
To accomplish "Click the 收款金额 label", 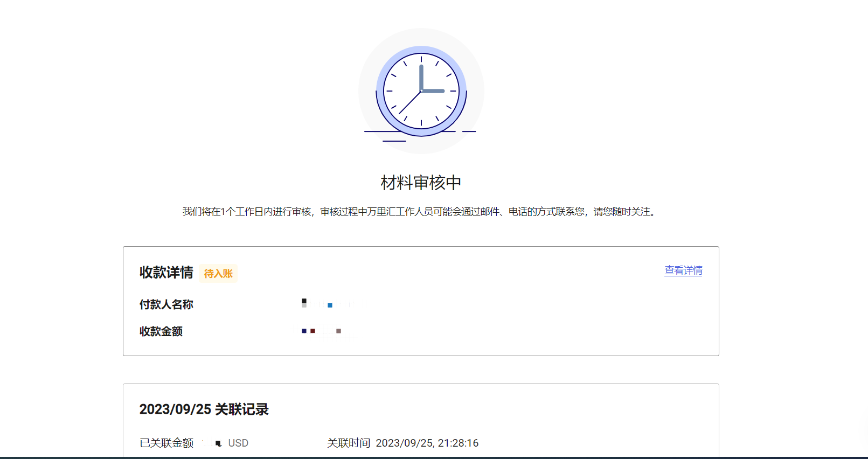I will (x=161, y=331).
